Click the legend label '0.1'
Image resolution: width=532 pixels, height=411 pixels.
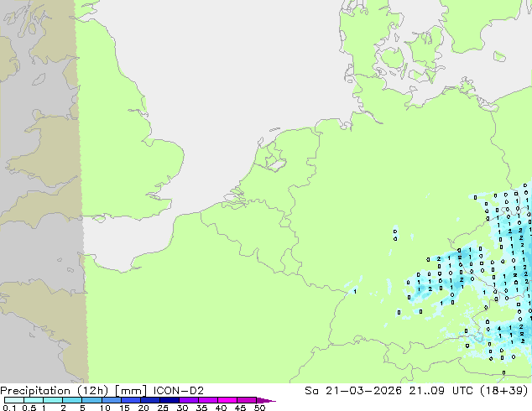[9, 408]
